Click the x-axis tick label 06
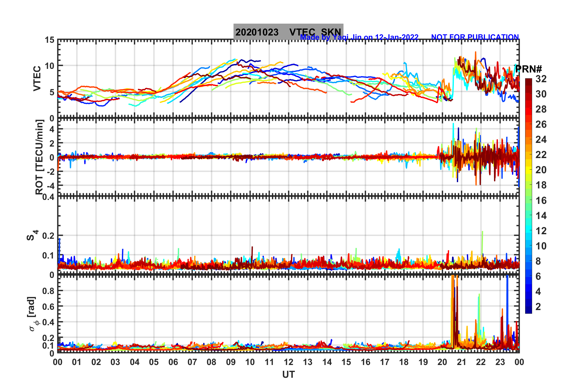The image size is (577, 392). (x=173, y=362)
